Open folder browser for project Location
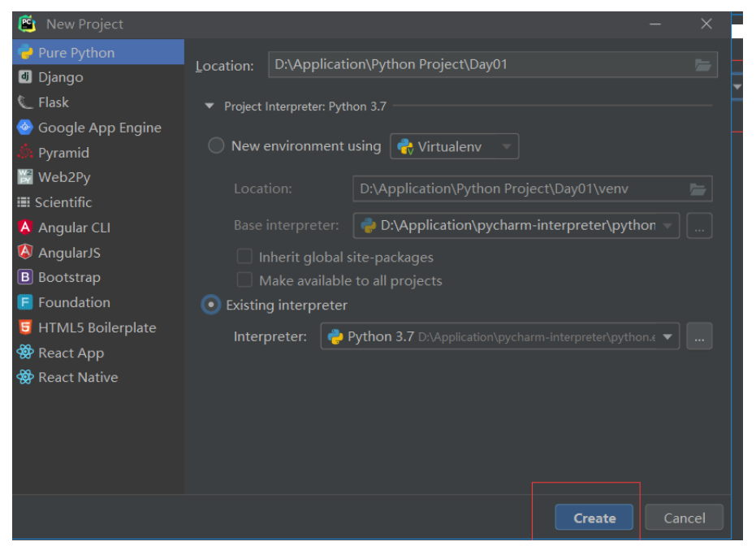The image size is (756, 546). coord(703,65)
